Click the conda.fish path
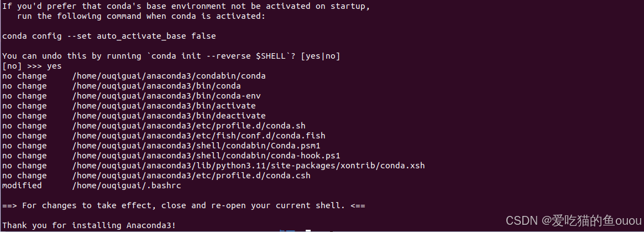The width and height of the screenshot is (644, 232). point(199,136)
